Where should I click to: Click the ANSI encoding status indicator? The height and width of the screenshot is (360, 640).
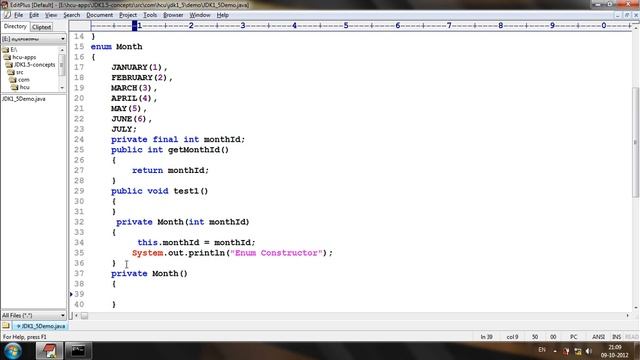598,337
